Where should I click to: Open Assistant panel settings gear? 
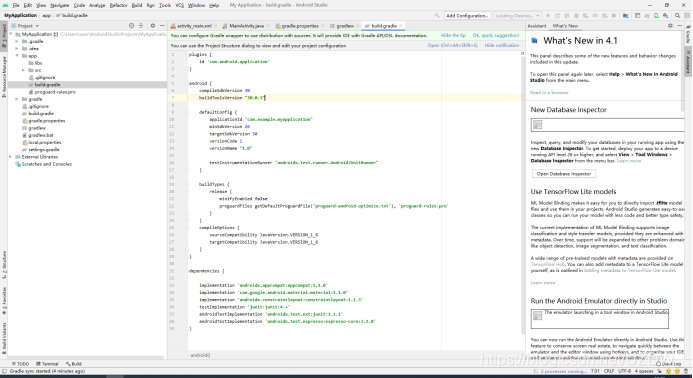(670, 26)
